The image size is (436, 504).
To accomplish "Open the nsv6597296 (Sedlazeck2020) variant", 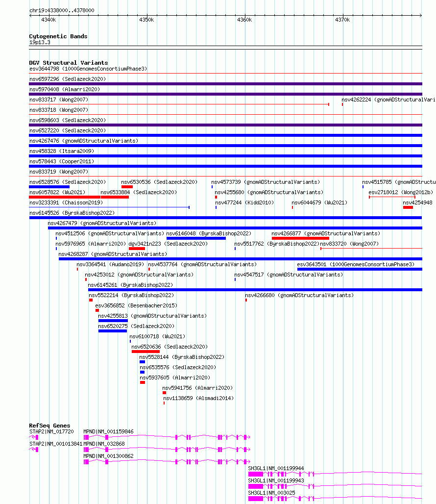I will click(x=68, y=79).
